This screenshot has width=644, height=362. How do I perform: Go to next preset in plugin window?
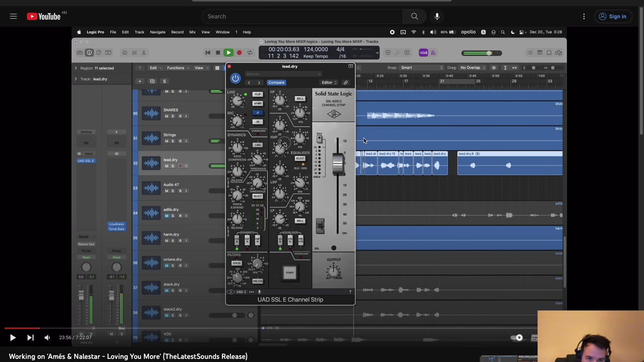pyautogui.click(x=259, y=82)
